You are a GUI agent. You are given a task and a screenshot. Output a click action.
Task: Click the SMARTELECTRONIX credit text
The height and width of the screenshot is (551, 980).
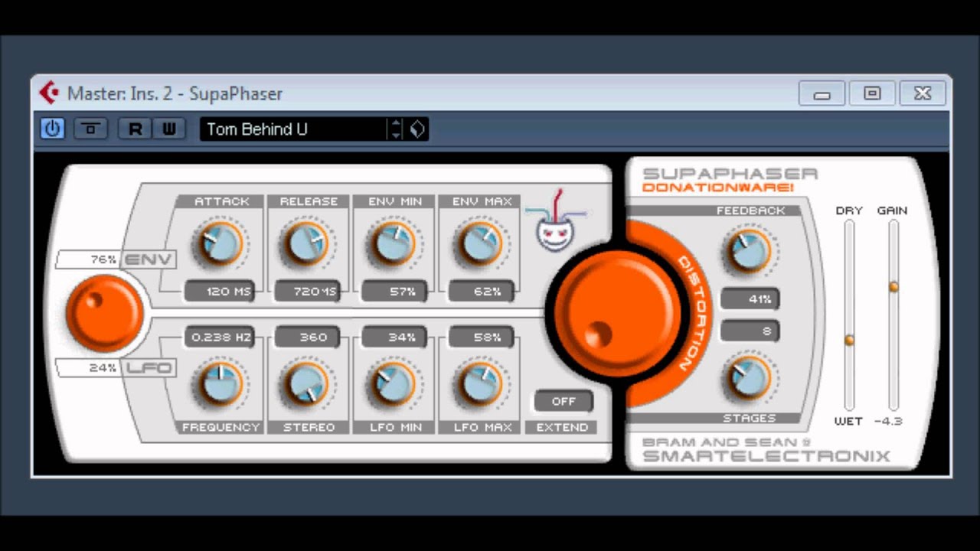(x=766, y=456)
